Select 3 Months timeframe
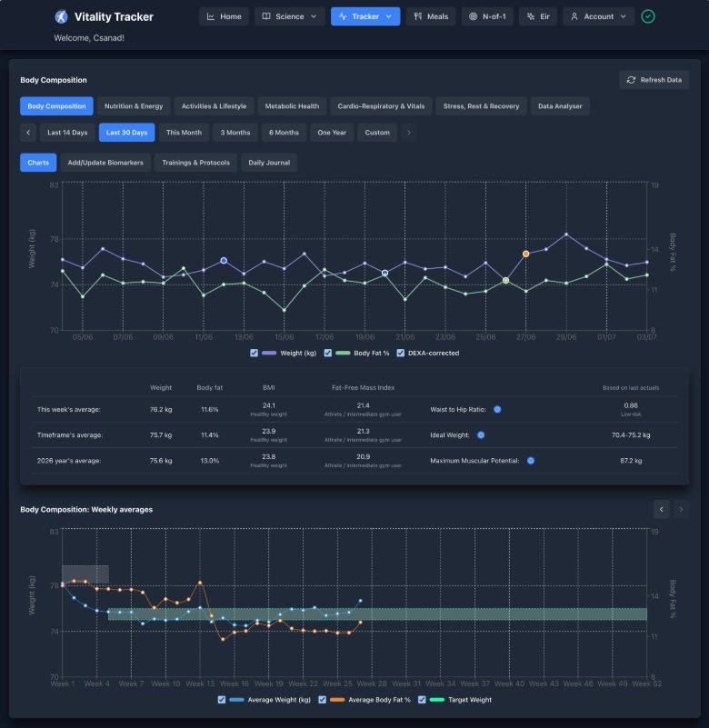The image size is (709, 728). pos(235,133)
